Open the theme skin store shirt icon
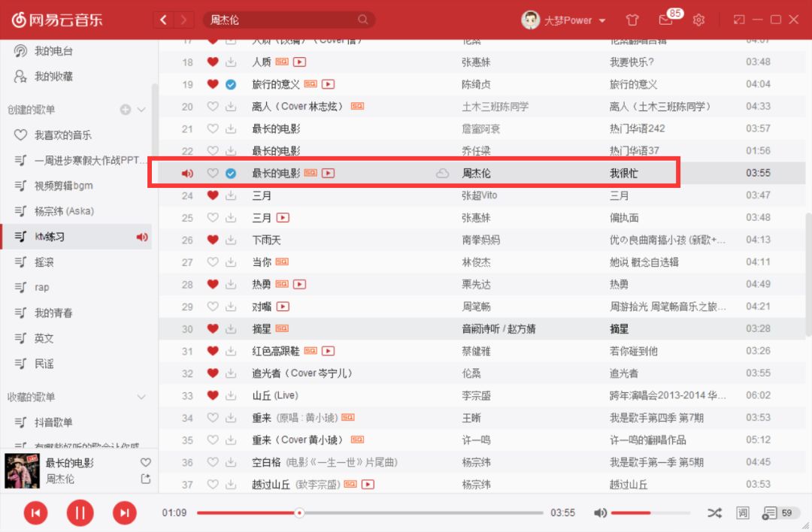This screenshot has height=532, width=812. [632, 20]
